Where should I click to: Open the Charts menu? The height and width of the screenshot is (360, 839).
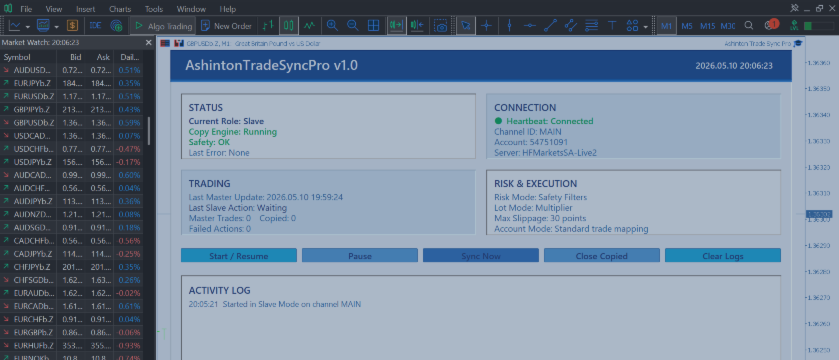pos(120,9)
